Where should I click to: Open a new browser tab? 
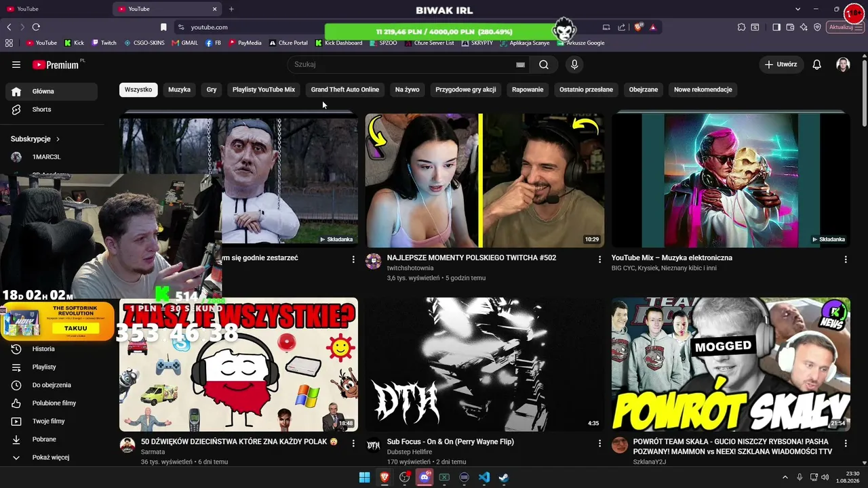pyautogui.click(x=231, y=9)
